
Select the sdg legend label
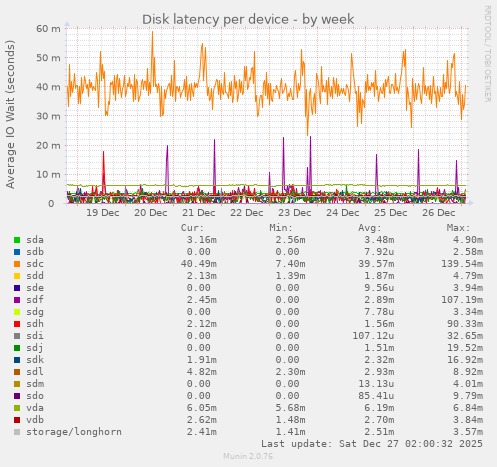(x=35, y=312)
